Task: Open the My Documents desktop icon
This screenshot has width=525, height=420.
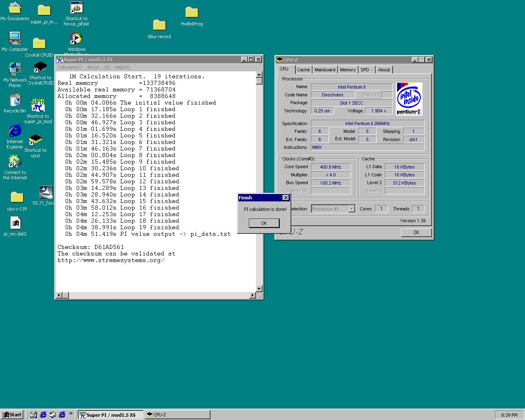Action: [15, 11]
